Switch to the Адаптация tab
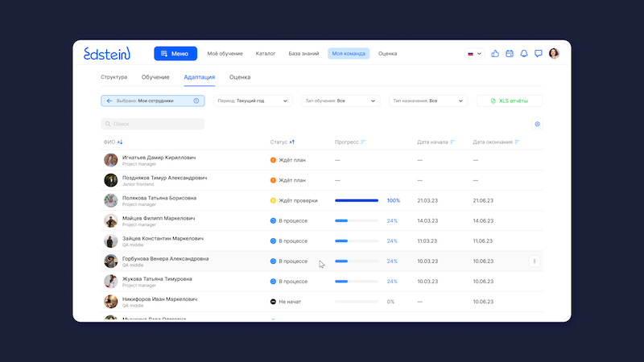Viewport: 644px width, 362px height. [x=199, y=77]
